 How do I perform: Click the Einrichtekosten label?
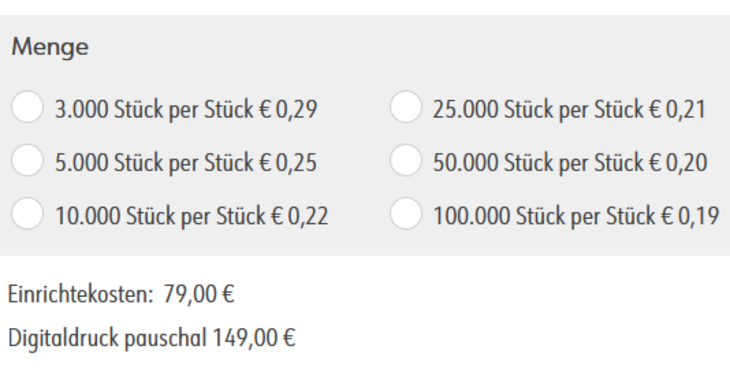(81, 295)
